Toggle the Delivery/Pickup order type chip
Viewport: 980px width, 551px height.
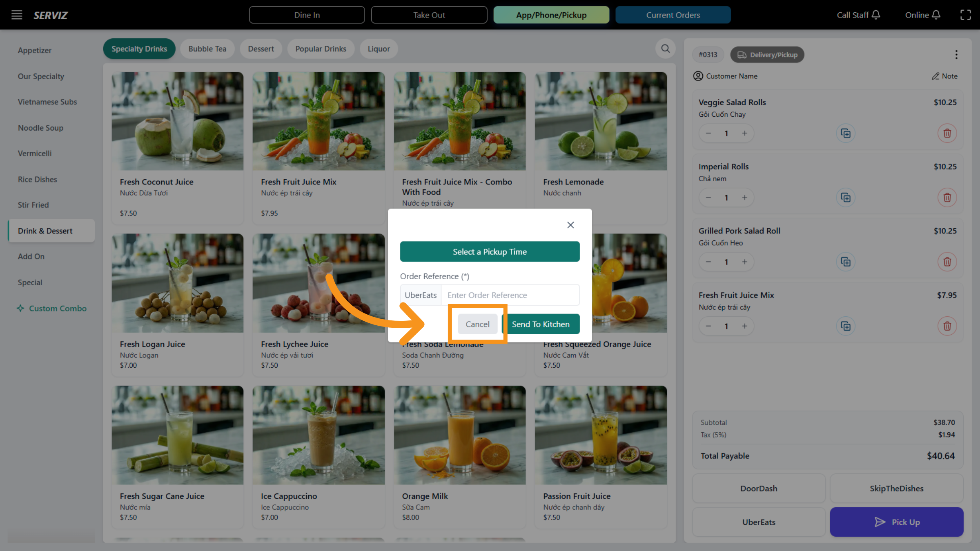pos(767,55)
